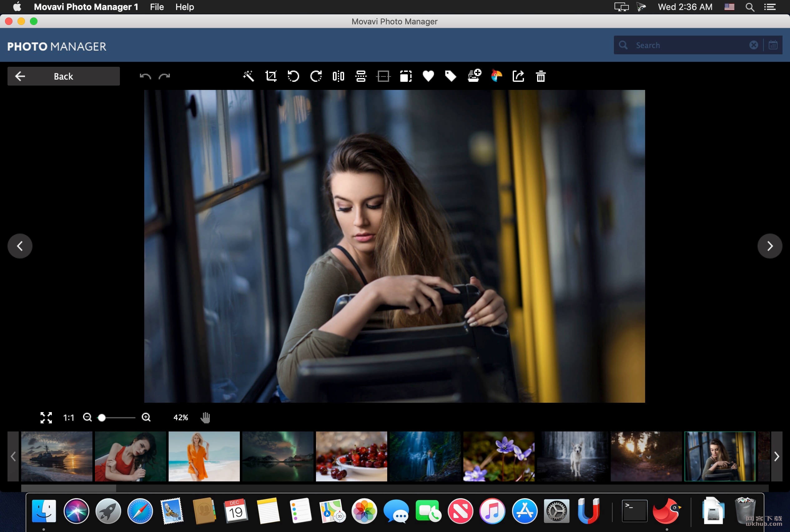Screen dimensions: 790x532
Task: Set zoom to 1:1 actual size
Action: click(69, 418)
